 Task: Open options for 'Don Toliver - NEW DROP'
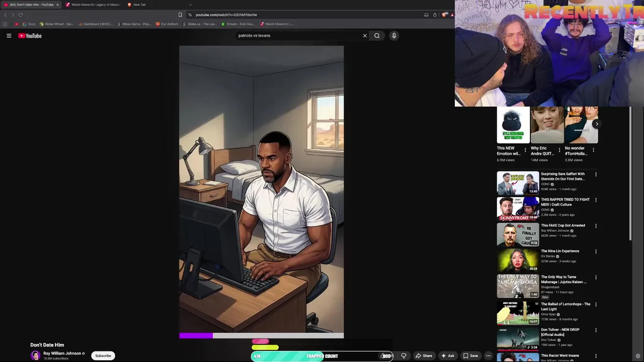pos(596,330)
